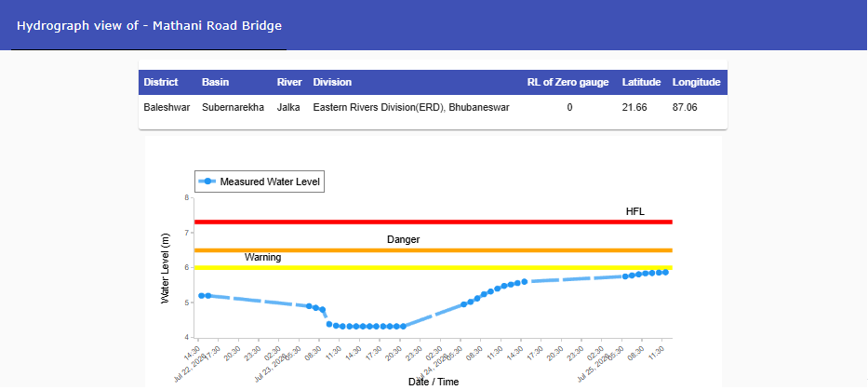The width and height of the screenshot is (868, 390).
Task: Click the Subernarekha basin cell
Action: coord(234,107)
